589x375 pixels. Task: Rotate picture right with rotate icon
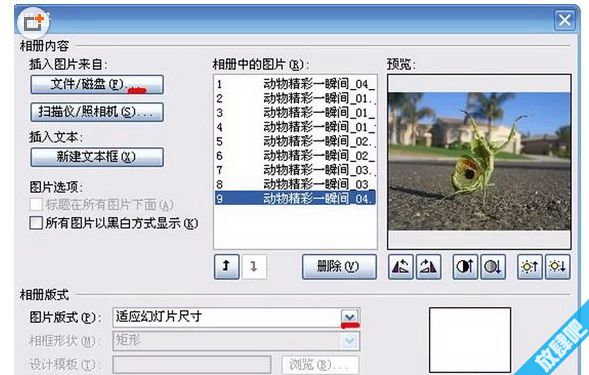coord(429,267)
